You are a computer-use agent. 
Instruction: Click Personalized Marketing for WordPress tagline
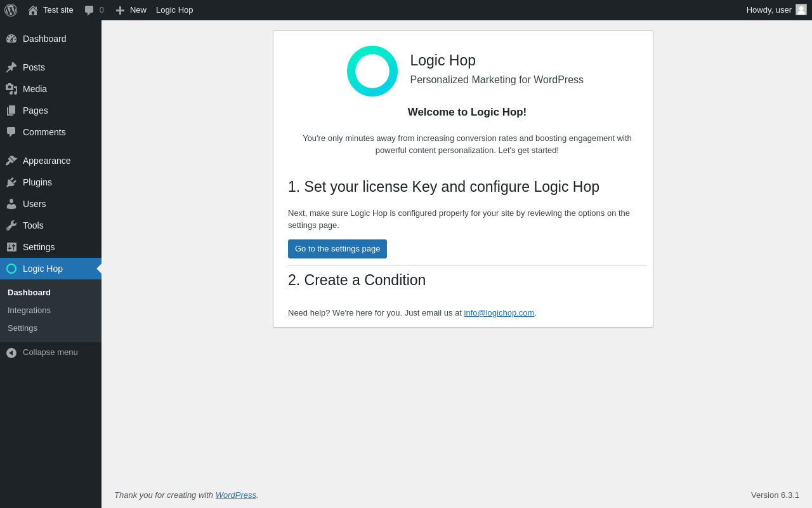[497, 80]
